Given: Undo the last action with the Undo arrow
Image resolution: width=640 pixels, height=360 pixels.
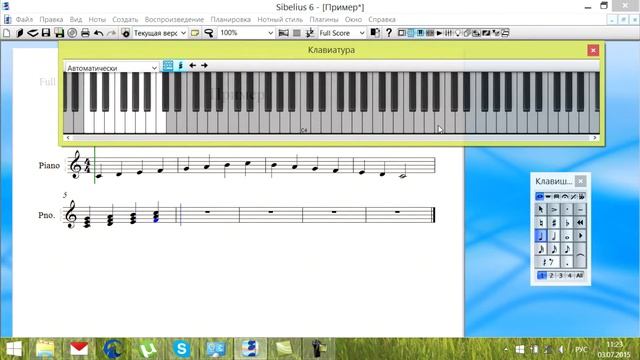Looking at the screenshot, I should [98, 33].
